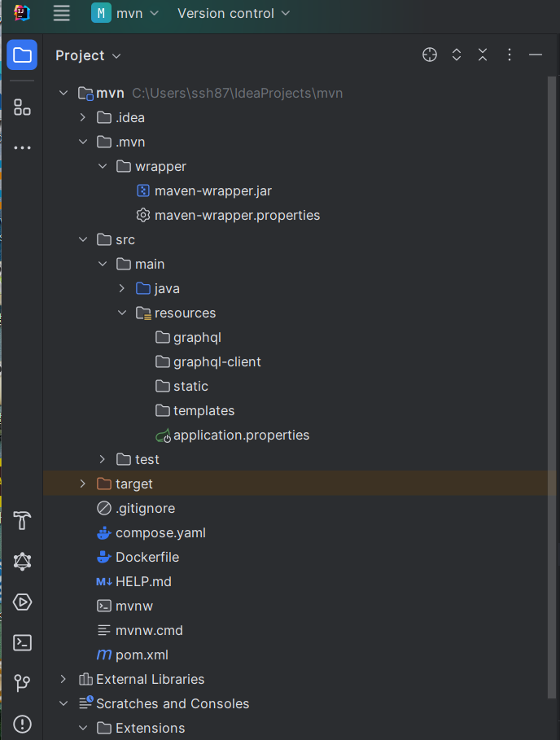Click Expand Selected icon in Project panel

456,55
